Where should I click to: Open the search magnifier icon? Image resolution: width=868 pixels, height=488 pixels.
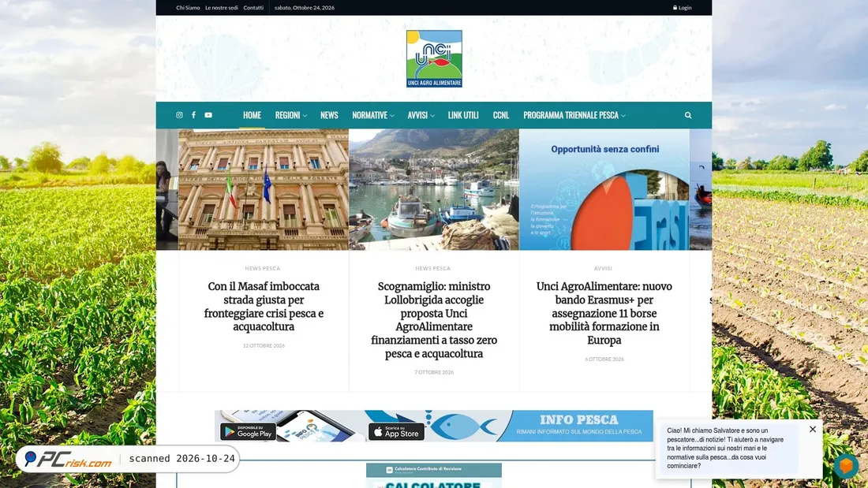(x=688, y=115)
